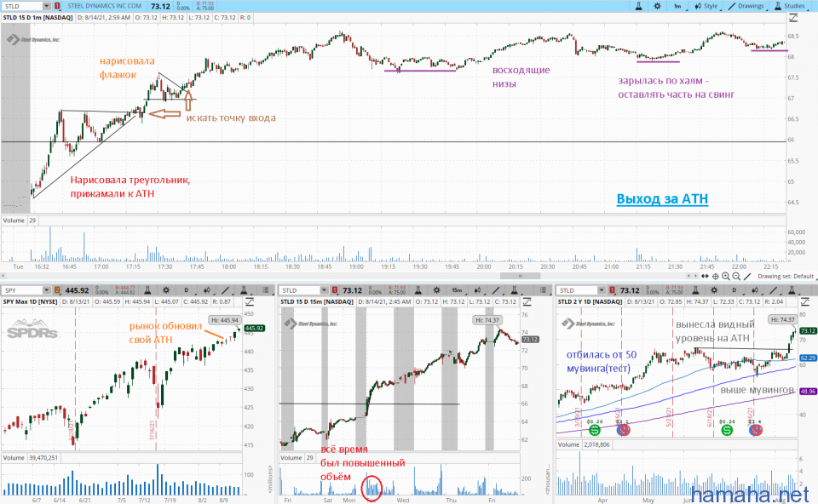Open the Studies menu in main chart toolbar
Viewport: 818px width, 504px height.
pyautogui.click(x=790, y=6)
